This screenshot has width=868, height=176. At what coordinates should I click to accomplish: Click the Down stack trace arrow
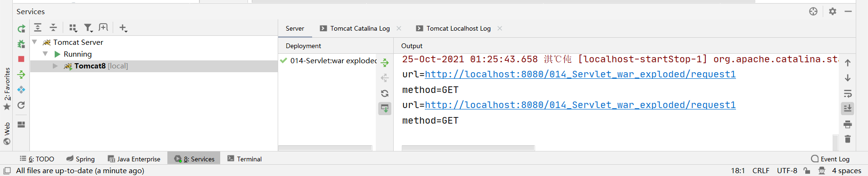click(x=848, y=78)
